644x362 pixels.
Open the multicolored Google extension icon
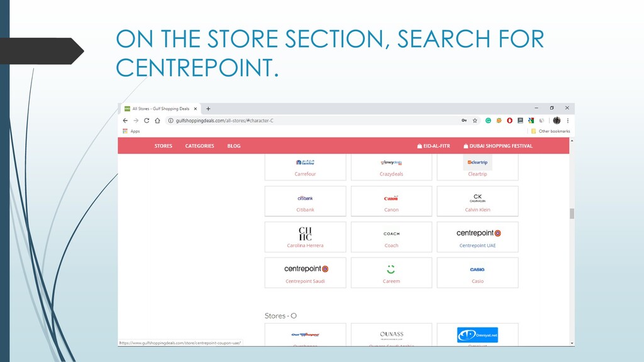pyautogui.click(x=531, y=121)
